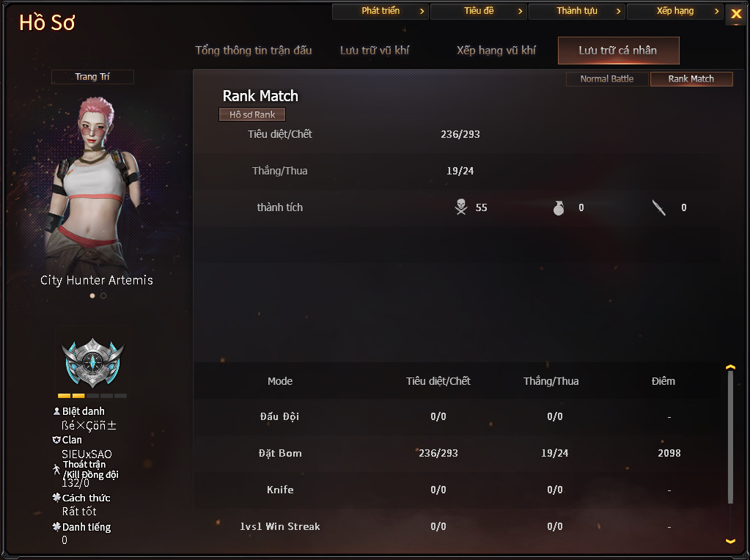This screenshot has height=560, width=750.
Task: Click the Hồ sơ Rank button
Action: point(252,114)
